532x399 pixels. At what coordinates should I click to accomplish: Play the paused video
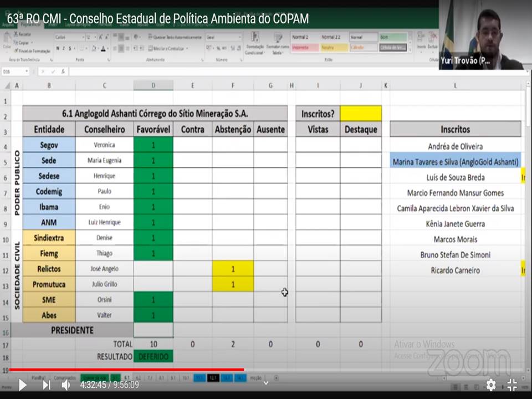pyautogui.click(x=22, y=385)
